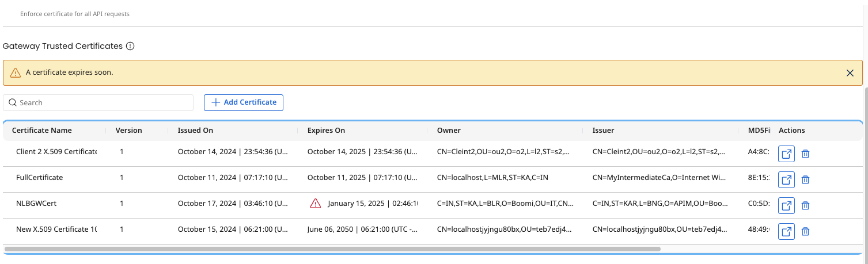This screenshot has width=868, height=264.
Task: Delete the New X.509 Certificate
Action: tap(806, 231)
